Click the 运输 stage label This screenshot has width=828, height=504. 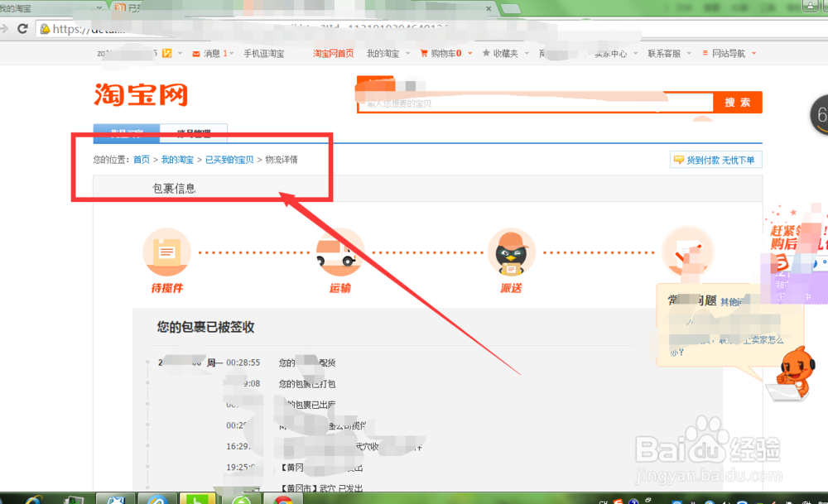(x=339, y=288)
